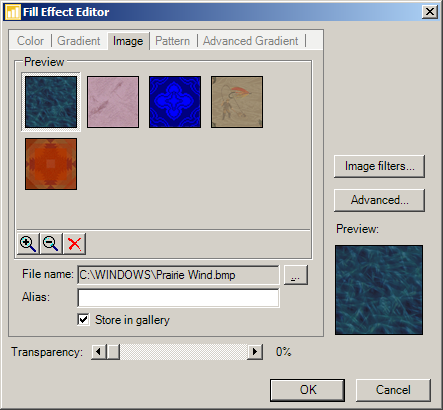Click the Fill Effect Editor title bar icon

click(x=13, y=12)
